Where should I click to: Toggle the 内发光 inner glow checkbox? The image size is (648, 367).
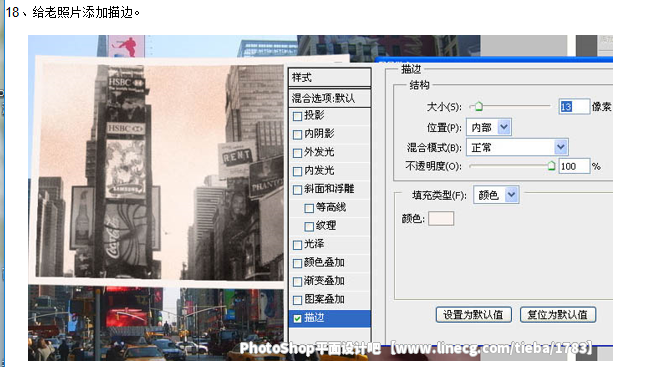coord(297,171)
